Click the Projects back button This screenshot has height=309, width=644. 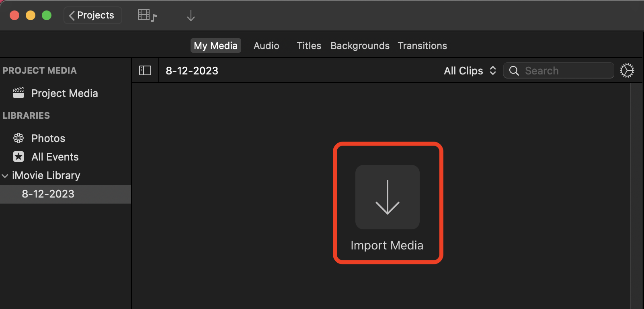pos(92,15)
